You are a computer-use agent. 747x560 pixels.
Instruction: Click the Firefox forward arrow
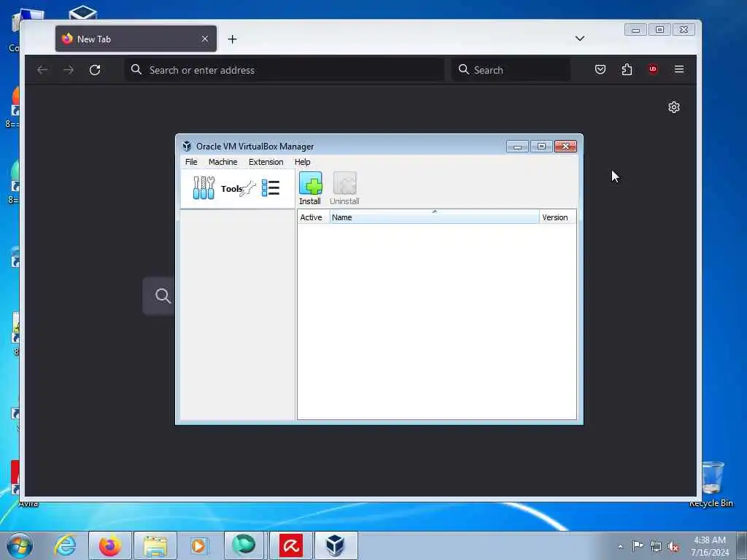pos(69,70)
